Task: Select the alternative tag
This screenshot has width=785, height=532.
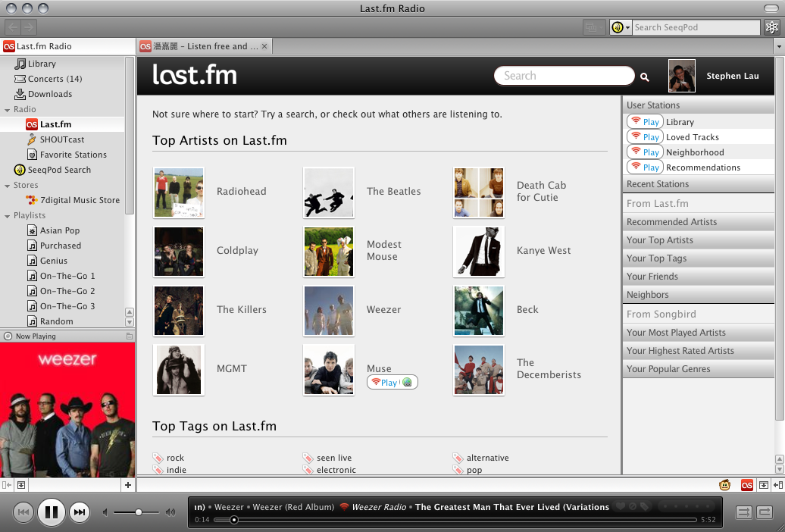Action: (x=488, y=458)
